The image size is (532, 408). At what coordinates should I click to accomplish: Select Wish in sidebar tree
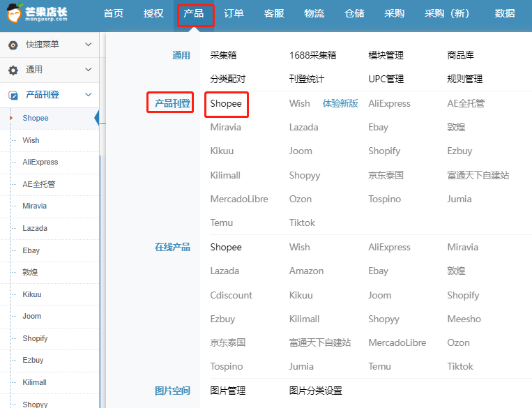coord(31,140)
